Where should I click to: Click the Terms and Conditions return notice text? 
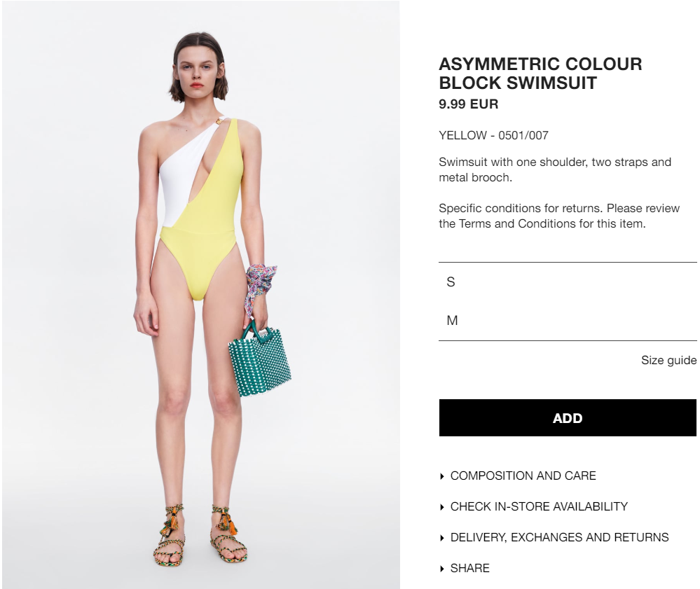pyautogui.click(x=559, y=216)
